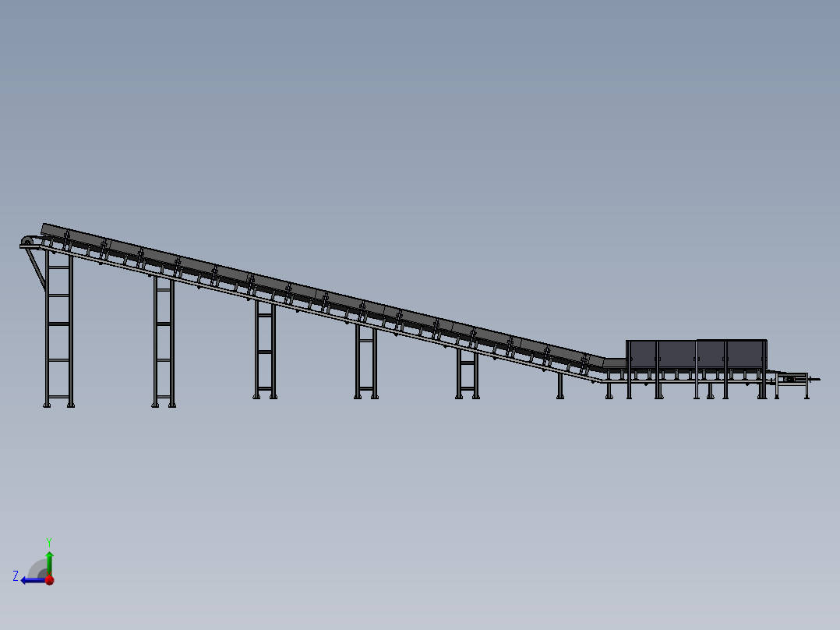This screenshot has width=840, height=630.
Task: Select the head pulley at conveyor's top-left end
Action: [x=29, y=241]
